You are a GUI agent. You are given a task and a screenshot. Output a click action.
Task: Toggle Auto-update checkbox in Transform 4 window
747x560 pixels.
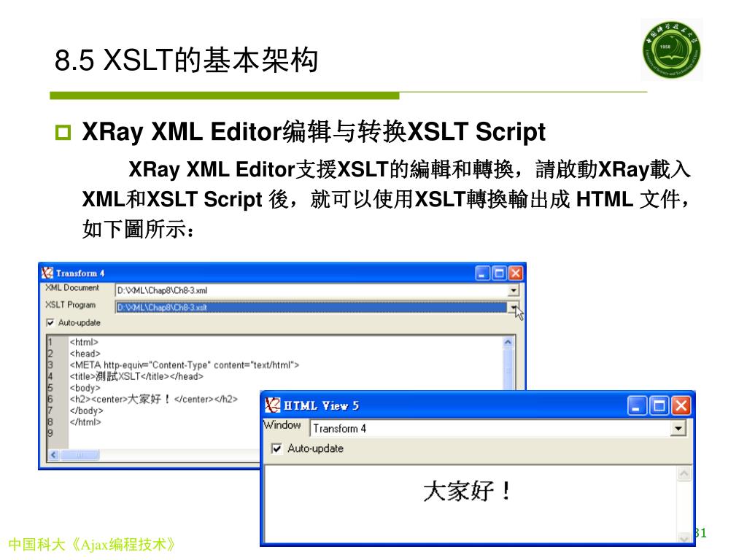(x=50, y=323)
